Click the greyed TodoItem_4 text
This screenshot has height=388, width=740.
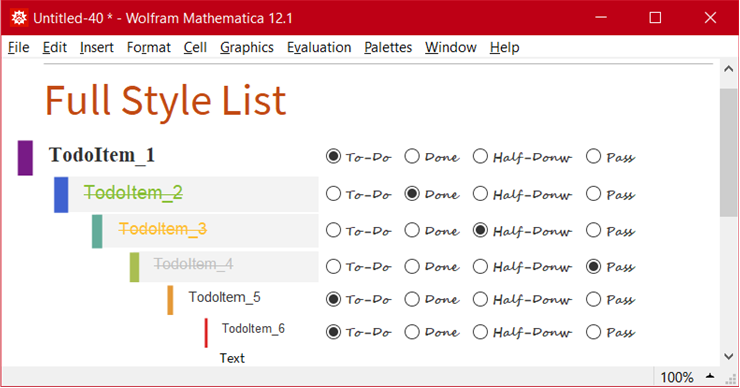coord(193,264)
